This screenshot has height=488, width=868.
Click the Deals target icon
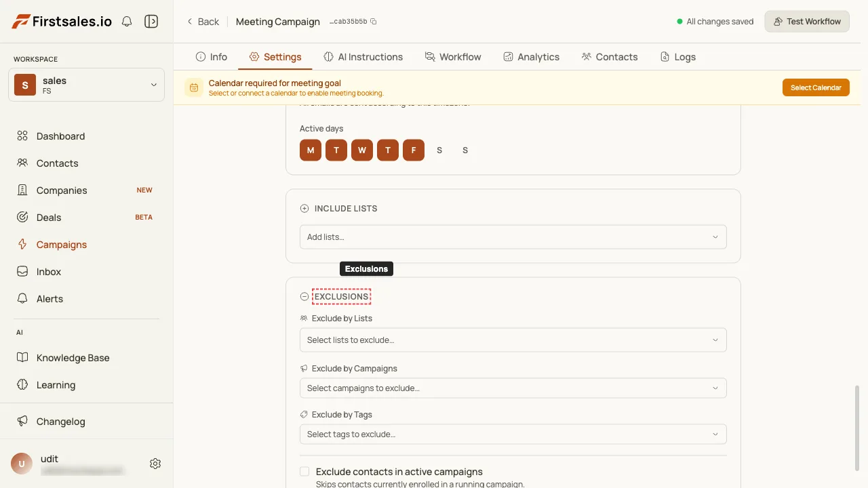22,218
